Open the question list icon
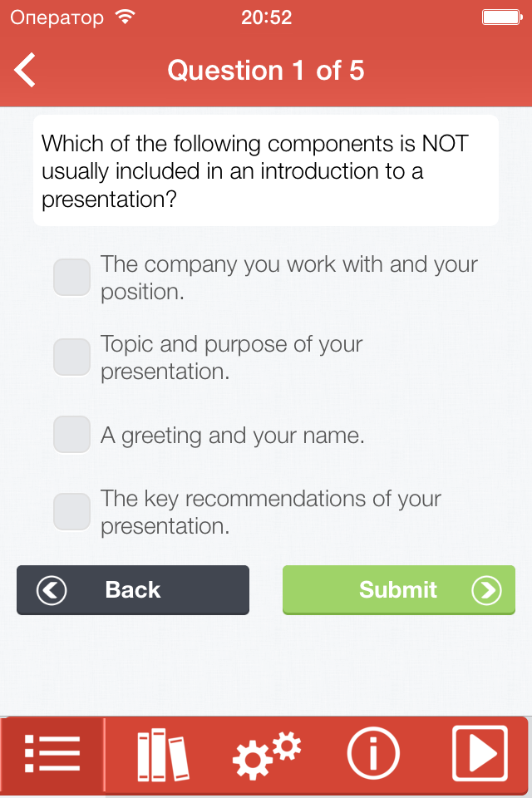This screenshot has height=798, width=532. coord(52,754)
